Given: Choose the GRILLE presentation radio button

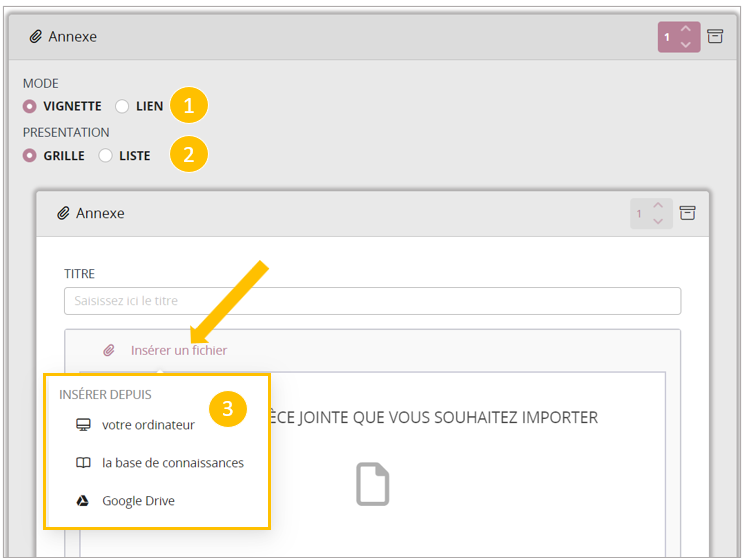Looking at the screenshot, I should pos(30,156).
